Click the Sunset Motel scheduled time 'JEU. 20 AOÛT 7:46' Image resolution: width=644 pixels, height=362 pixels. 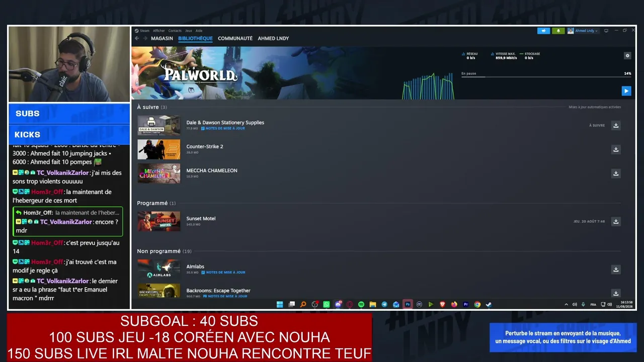point(589,221)
